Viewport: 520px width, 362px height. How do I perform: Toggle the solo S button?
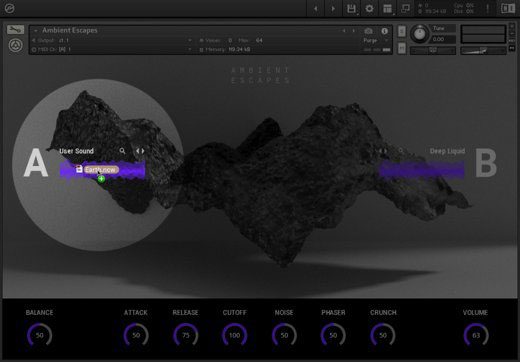click(x=402, y=32)
